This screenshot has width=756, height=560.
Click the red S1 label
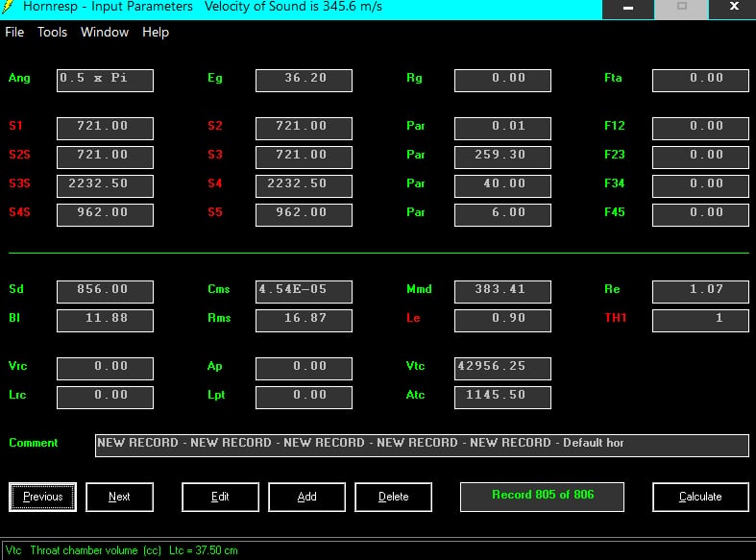click(x=15, y=126)
